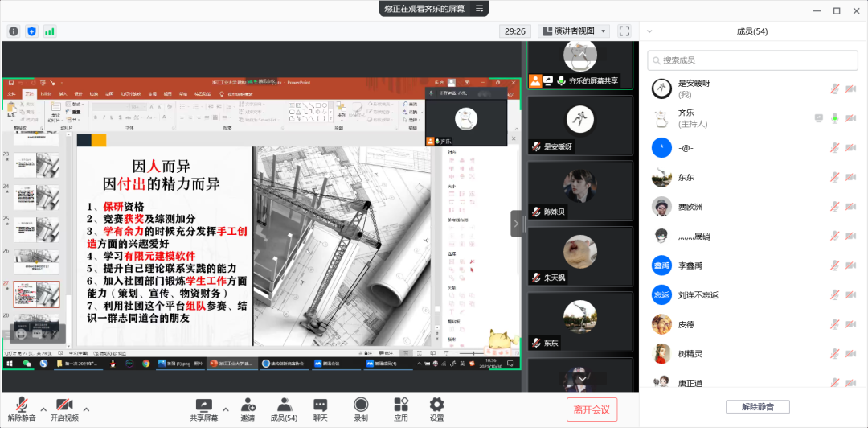Expand audio options arrow beside unmute
This screenshot has height=428, width=868.
(x=43, y=409)
